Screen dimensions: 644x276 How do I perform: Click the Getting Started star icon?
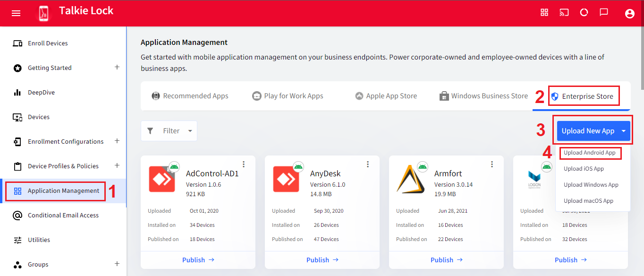point(17,68)
